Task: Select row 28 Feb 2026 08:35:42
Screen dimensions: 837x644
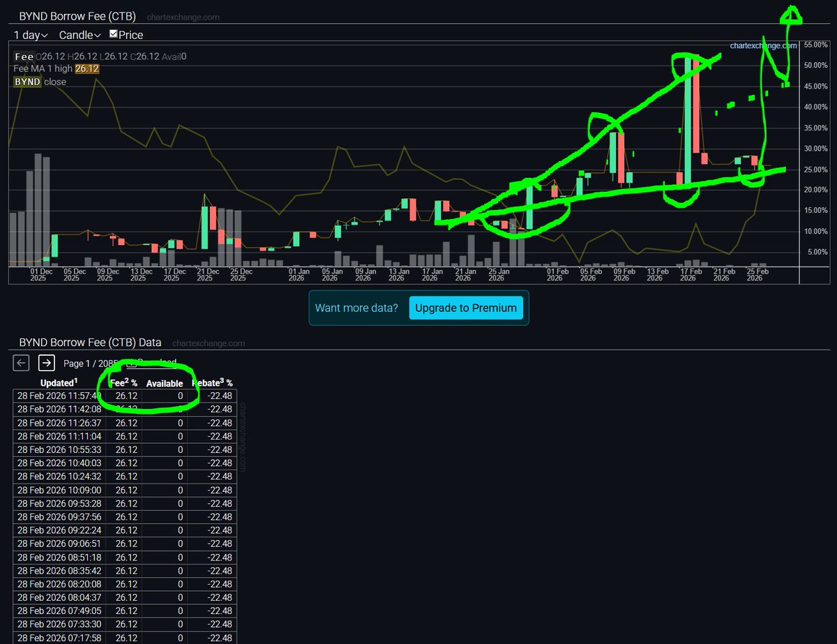Action: (x=125, y=570)
